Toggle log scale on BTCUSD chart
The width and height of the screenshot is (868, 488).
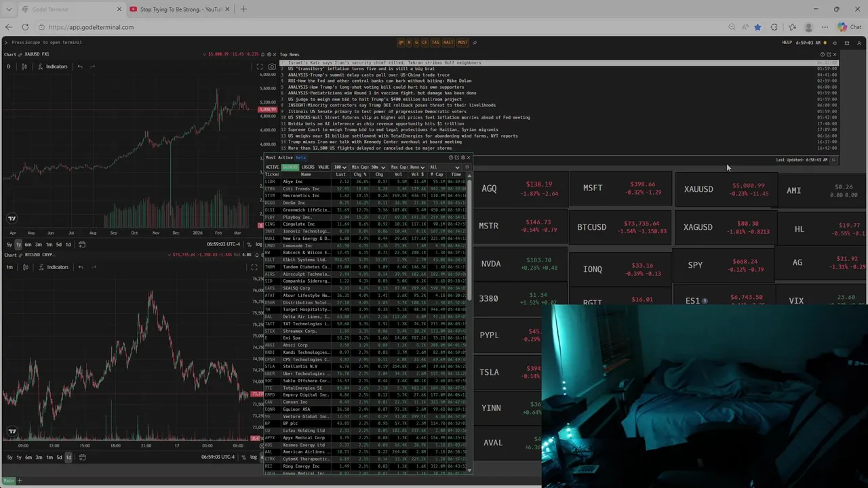point(253,457)
